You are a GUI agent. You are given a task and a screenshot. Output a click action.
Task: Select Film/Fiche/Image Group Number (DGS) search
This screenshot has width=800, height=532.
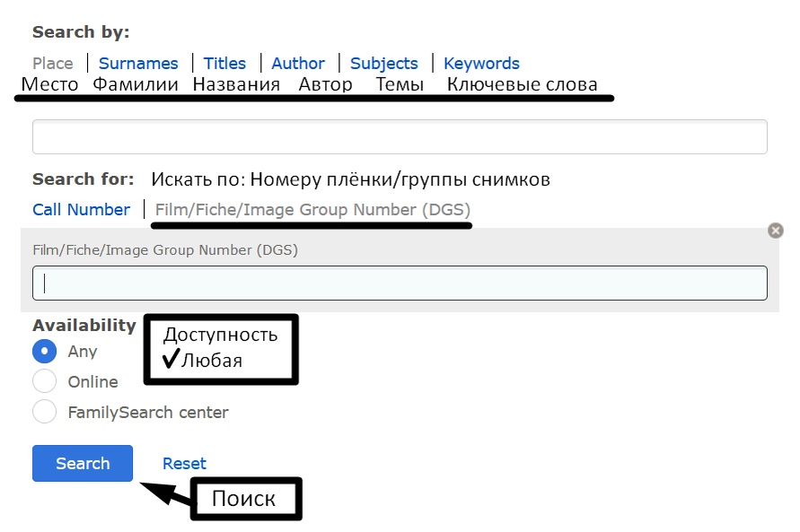(312, 209)
